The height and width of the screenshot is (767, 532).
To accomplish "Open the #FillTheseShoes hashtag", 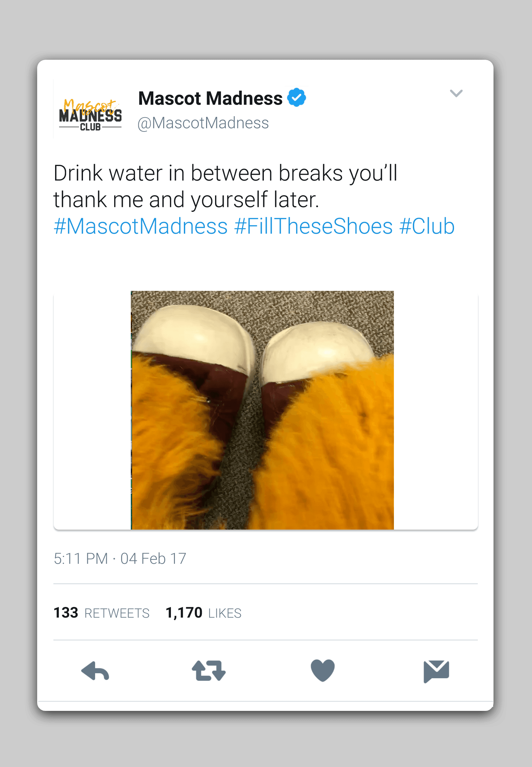I will point(313,226).
